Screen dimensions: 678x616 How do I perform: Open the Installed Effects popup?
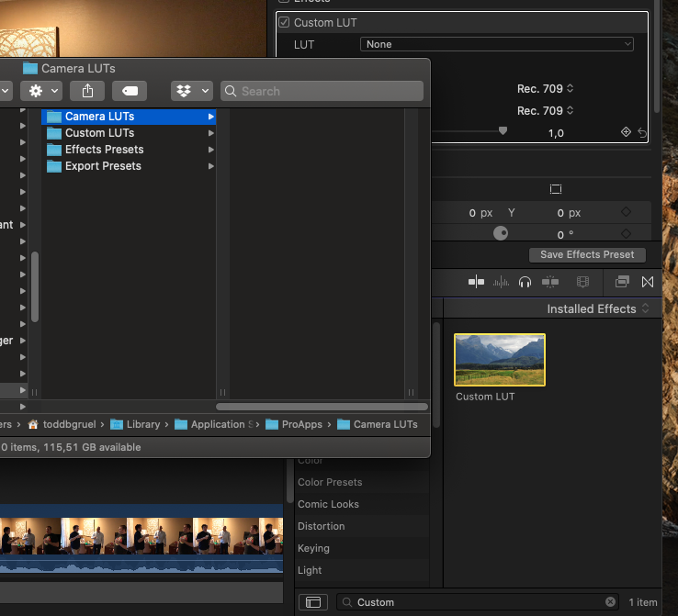point(597,308)
